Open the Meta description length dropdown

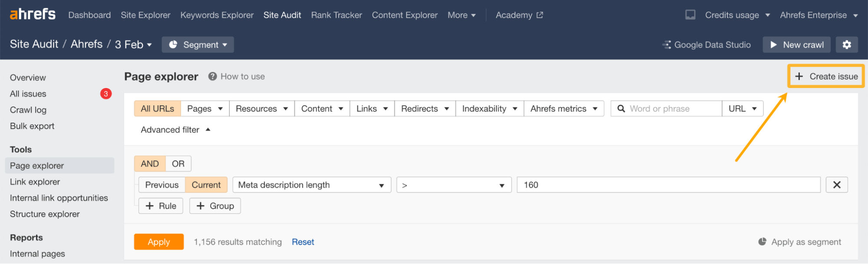[x=311, y=185]
